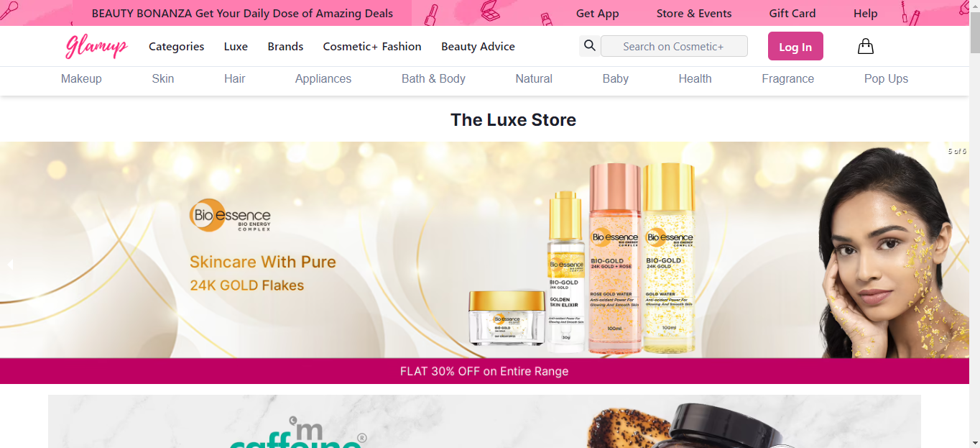This screenshot has height=448, width=980.
Task: Visit Store & Events
Action: pyautogui.click(x=694, y=13)
